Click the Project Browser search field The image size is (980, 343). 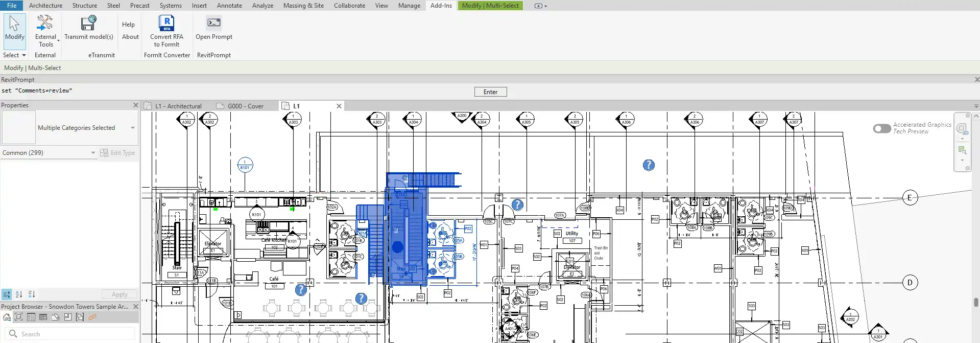71,334
